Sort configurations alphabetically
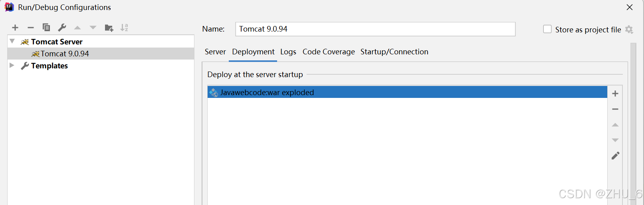Viewport: 644px width, 205px height. (124, 28)
